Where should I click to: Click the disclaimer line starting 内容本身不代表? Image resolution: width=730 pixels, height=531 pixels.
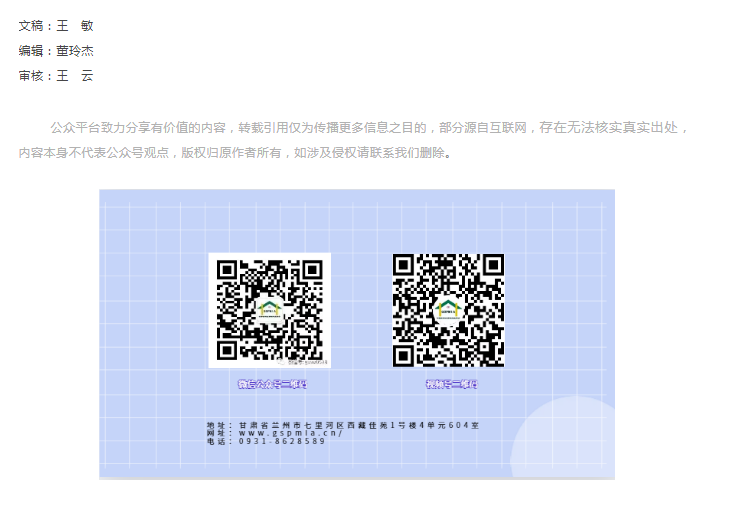click(235, 152)
